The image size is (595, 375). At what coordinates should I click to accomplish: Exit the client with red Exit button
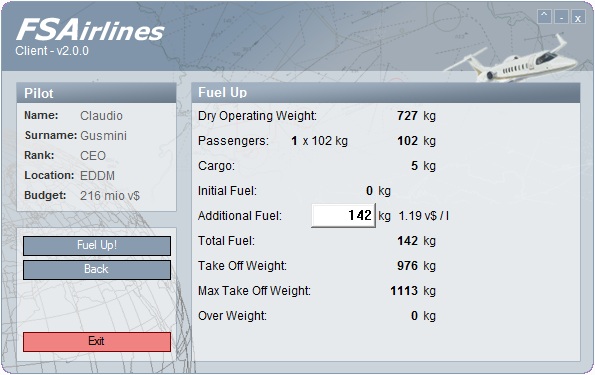click(97, 342)
